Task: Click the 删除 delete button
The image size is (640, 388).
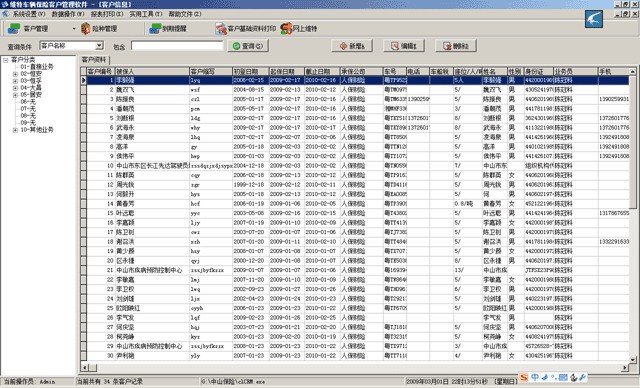Action: click(456, 46)
